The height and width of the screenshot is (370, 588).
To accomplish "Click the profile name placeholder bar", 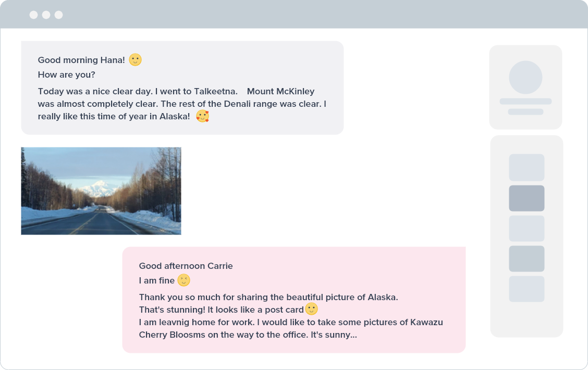I will pos(525,101).
